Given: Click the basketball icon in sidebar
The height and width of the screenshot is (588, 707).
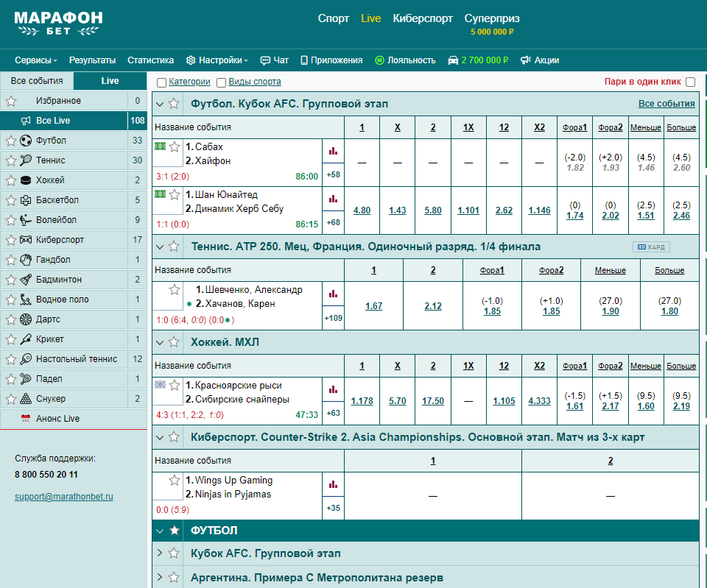Looking at the screenshot, I should pyautogui.click(x=26, y=200).
